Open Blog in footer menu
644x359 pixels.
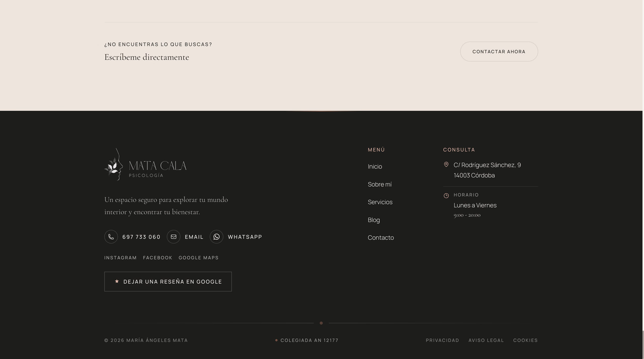[374, 220]
